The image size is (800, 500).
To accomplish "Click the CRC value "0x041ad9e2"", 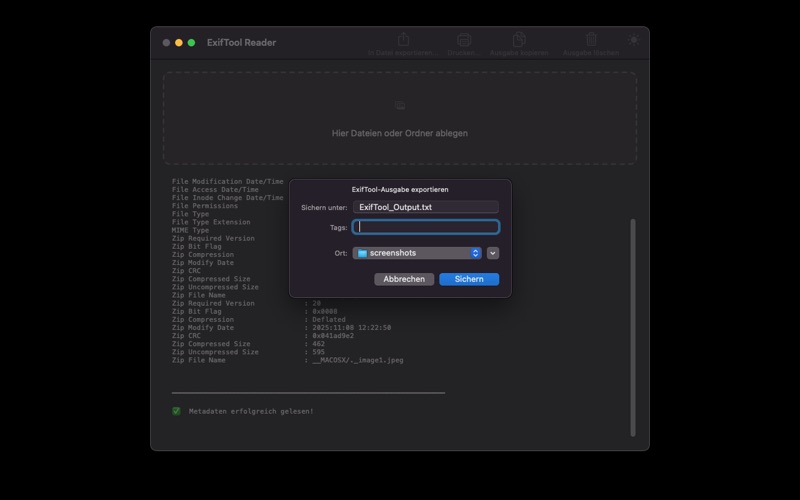I will click(x=333, y=336).
